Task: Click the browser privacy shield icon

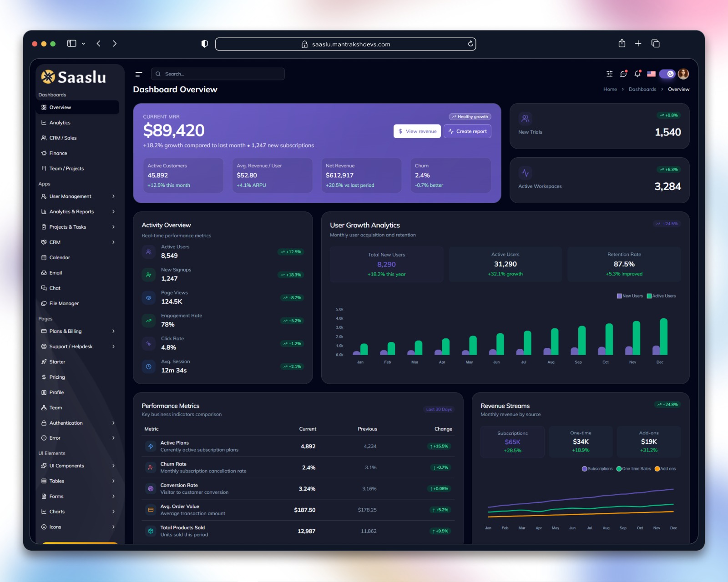Action: [x=205, y=44]
